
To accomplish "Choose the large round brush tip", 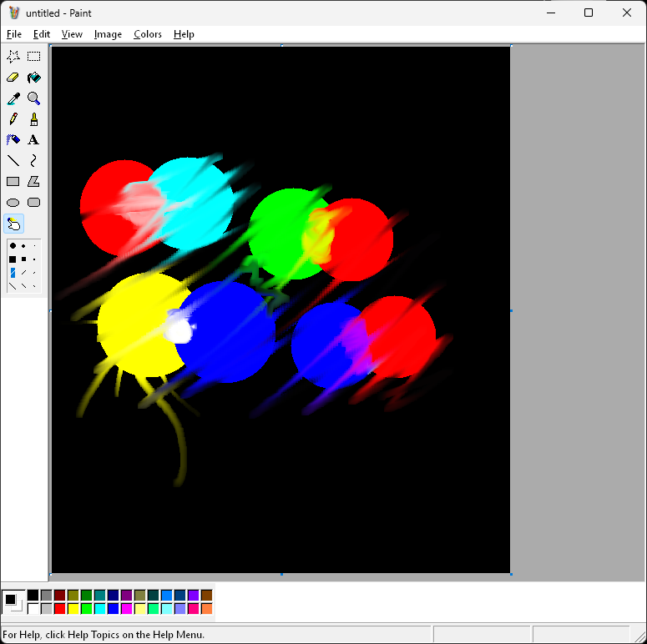I will [13, 246].
